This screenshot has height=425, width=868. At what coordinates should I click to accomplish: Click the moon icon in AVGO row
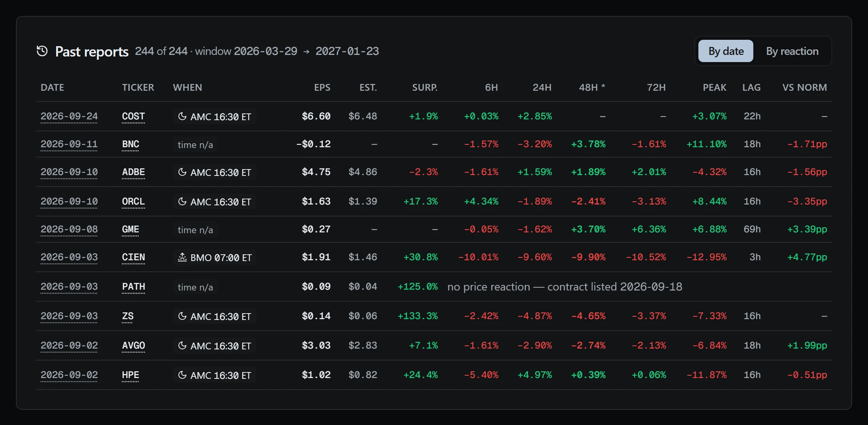click(x=182, y=345)
